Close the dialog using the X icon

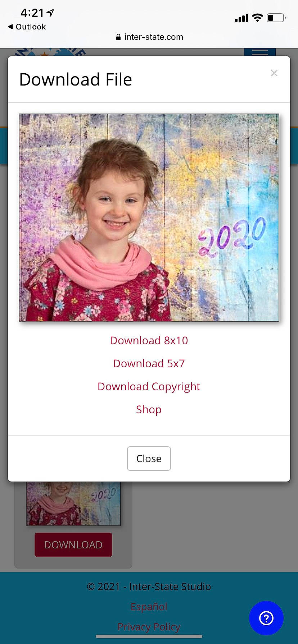pyautogui.click(x=274, y=73)
